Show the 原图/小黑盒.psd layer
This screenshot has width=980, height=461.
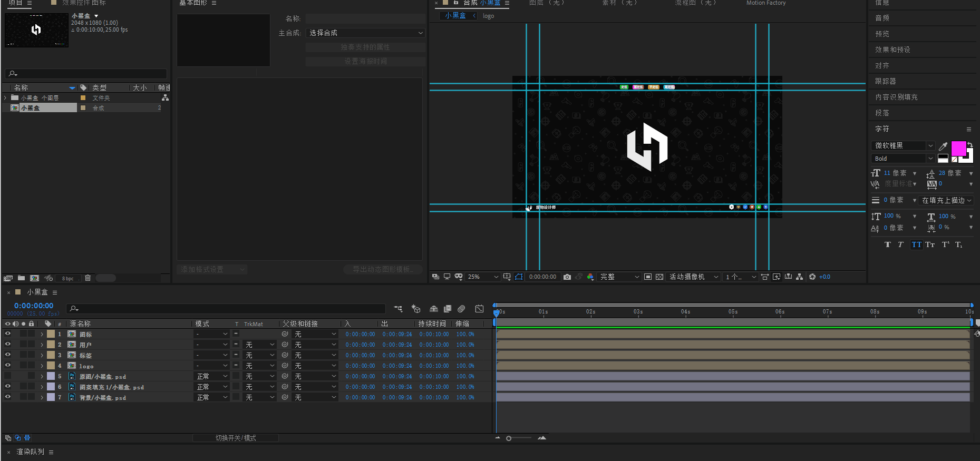pos(7,376)
